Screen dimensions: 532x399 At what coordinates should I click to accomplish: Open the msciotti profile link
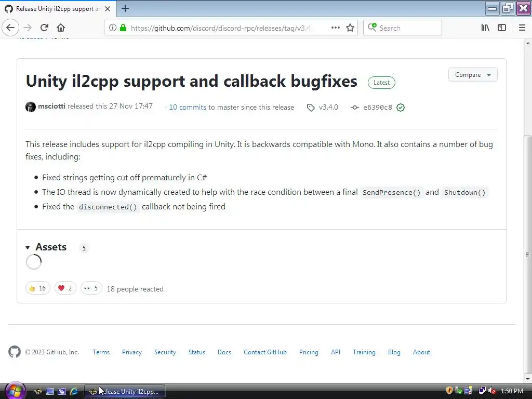pyautogui.click(x=51, y=106)
